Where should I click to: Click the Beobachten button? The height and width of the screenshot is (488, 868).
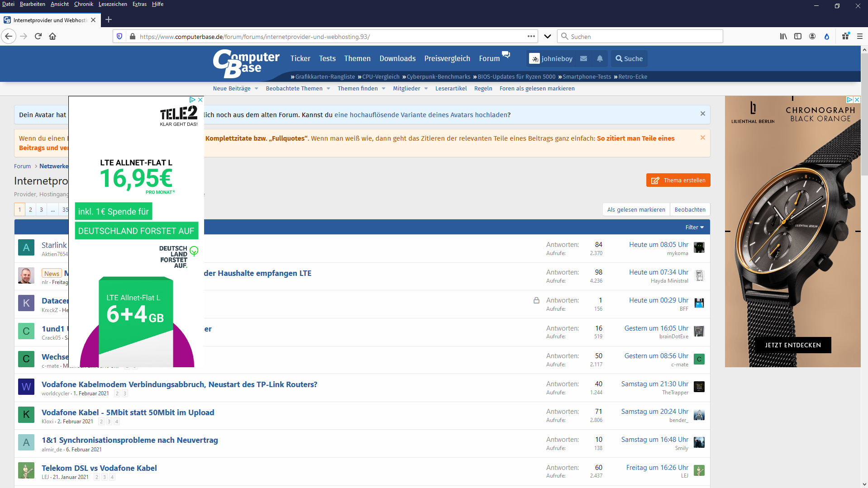pos(690,209)
